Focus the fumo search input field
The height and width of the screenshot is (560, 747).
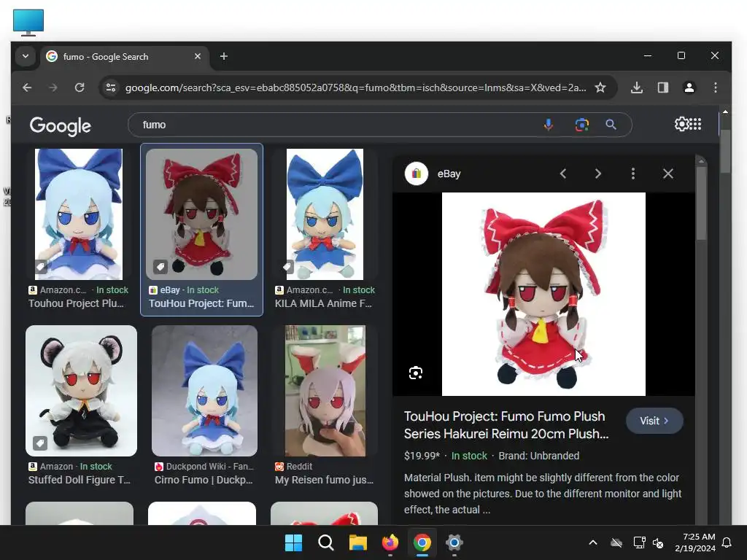333,125
